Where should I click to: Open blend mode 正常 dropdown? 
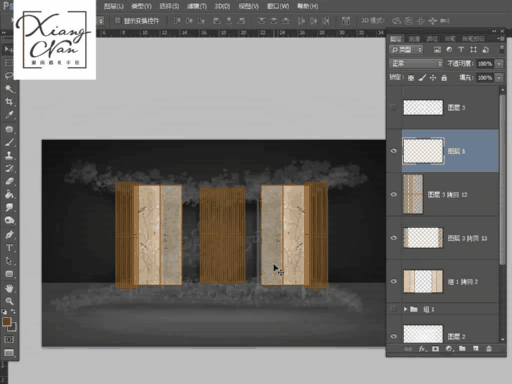tap(416, 63)
